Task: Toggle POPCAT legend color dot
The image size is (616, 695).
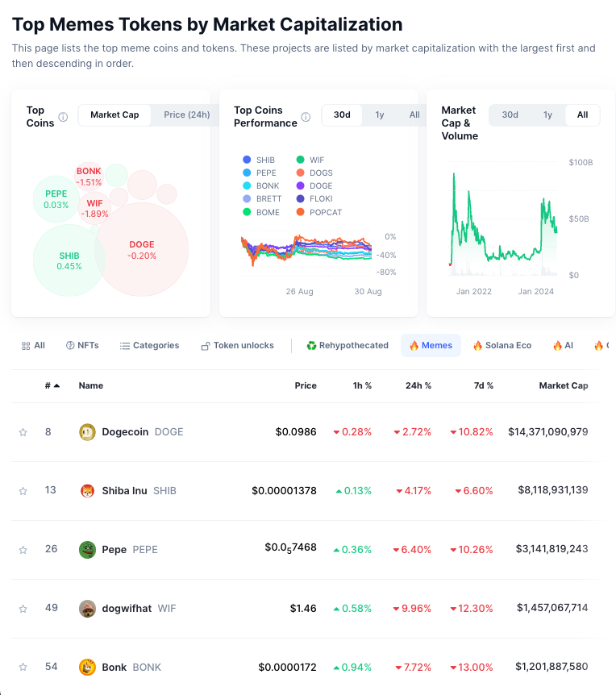Action: pos(300,212)
